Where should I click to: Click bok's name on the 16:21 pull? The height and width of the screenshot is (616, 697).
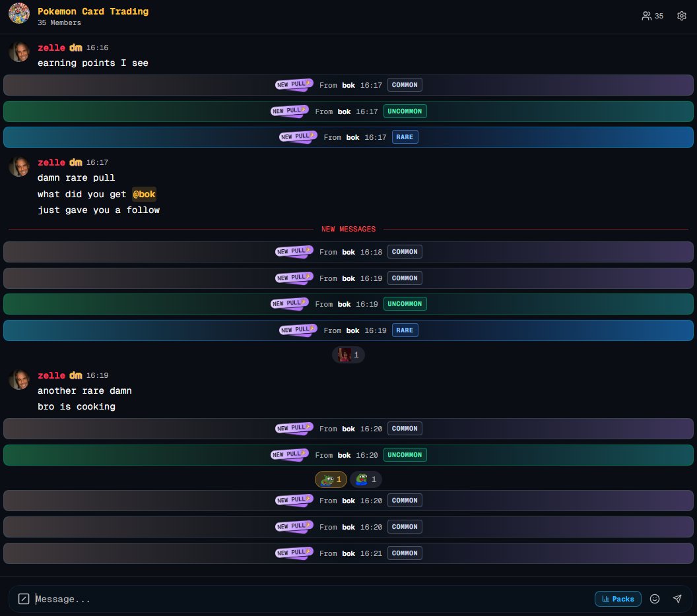pos(348,553)
